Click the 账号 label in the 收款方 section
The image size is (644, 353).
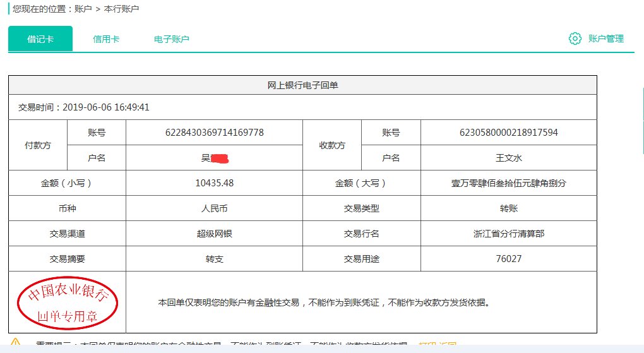pos(391,133)
